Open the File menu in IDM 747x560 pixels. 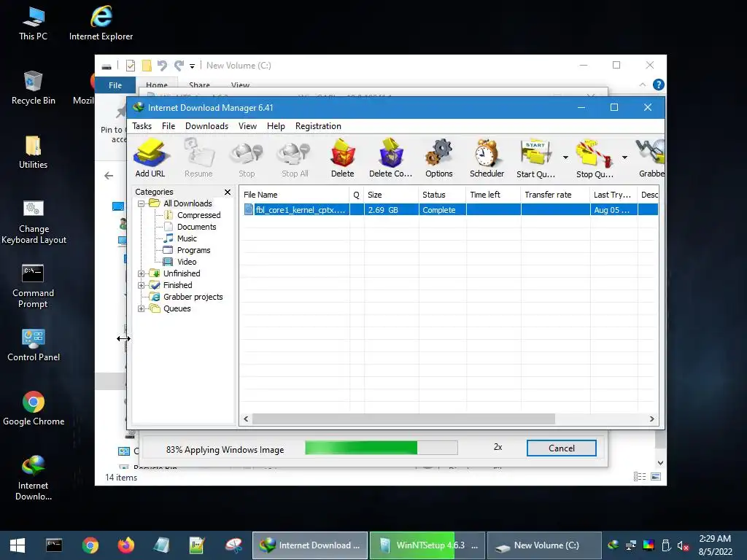click(169, 126)
